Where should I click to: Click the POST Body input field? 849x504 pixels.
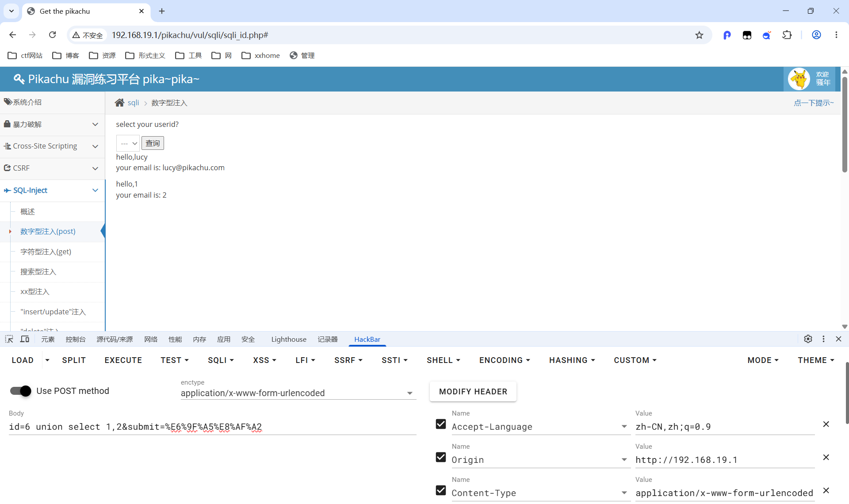point(212,427)
